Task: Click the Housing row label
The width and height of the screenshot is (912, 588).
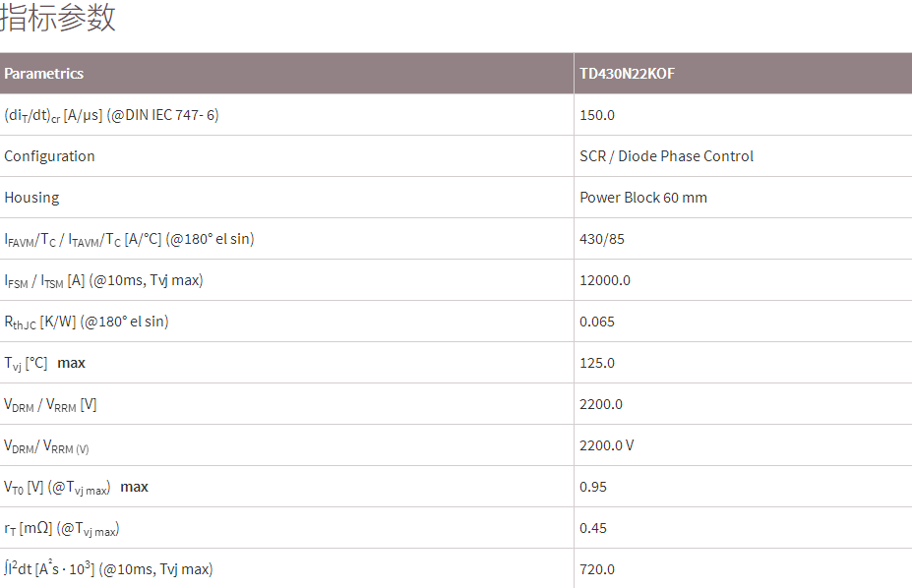Action: click(31, 198)
